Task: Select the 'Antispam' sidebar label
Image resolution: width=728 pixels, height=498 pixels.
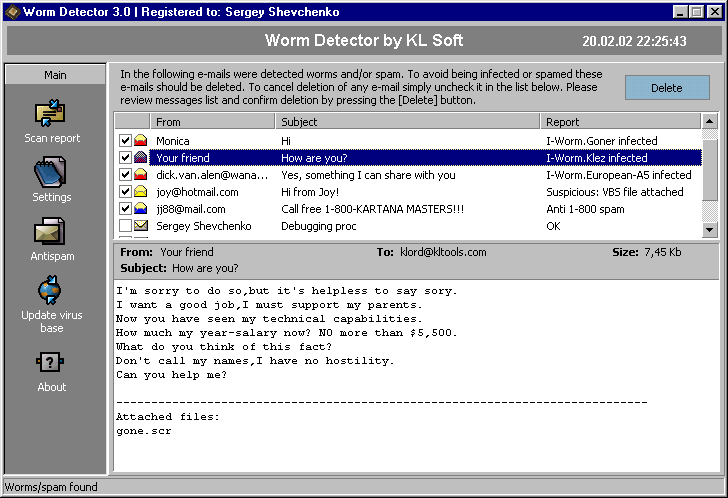Action: (52, 256)
